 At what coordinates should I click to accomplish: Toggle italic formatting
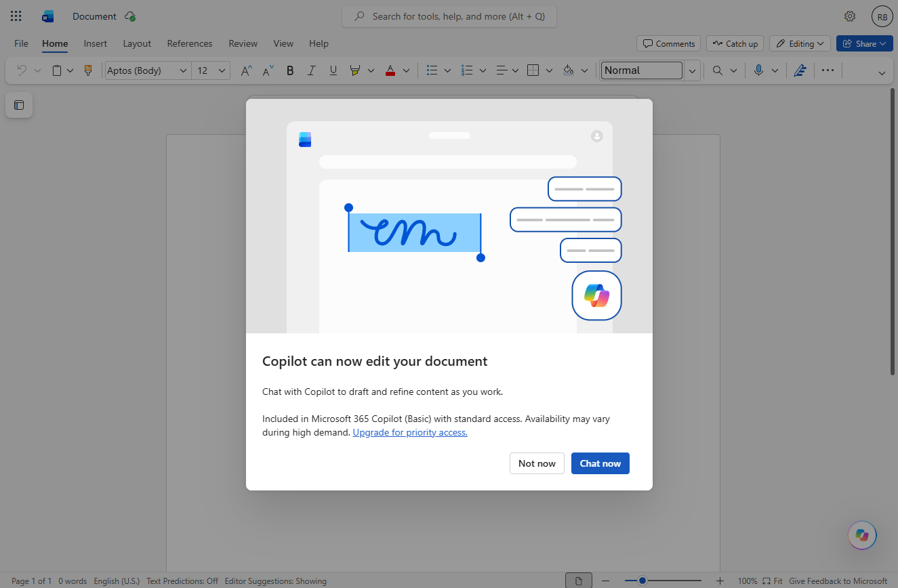(312, 70)
